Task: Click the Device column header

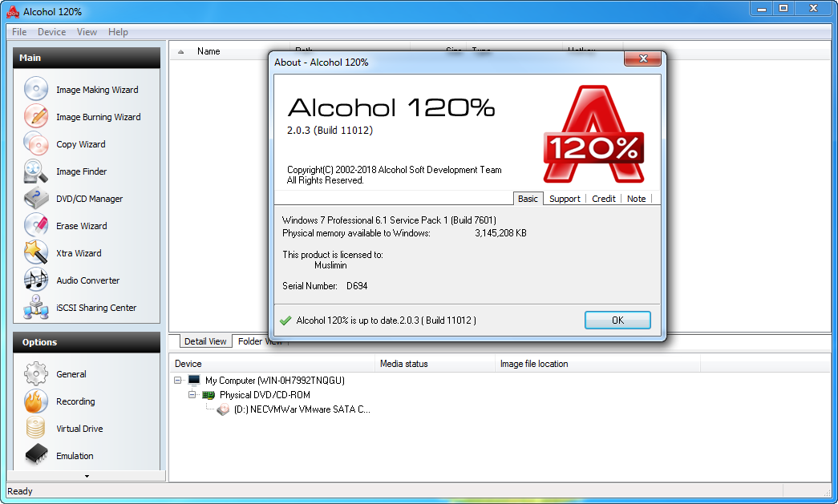Action: coord(273,364)
